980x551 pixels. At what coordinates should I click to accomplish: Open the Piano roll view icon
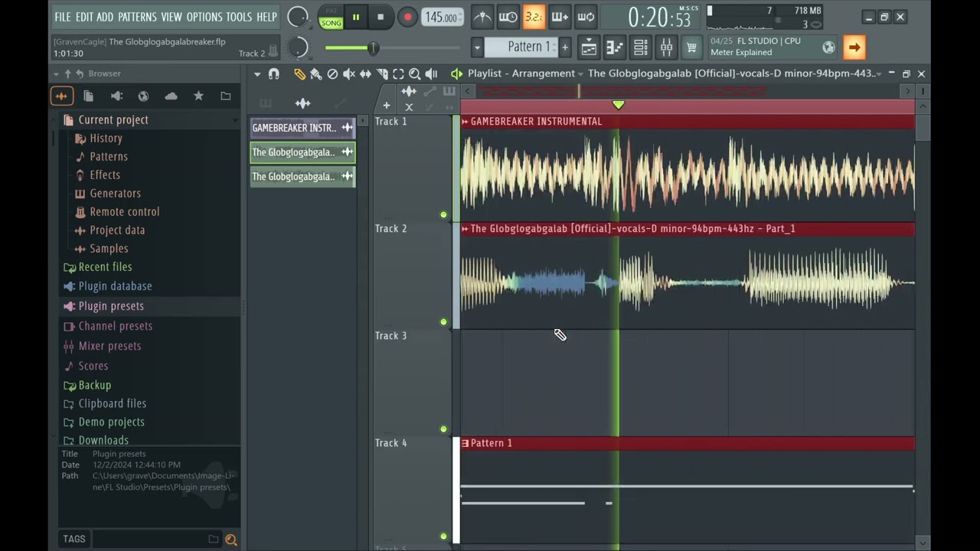click(x=615, y=47)
